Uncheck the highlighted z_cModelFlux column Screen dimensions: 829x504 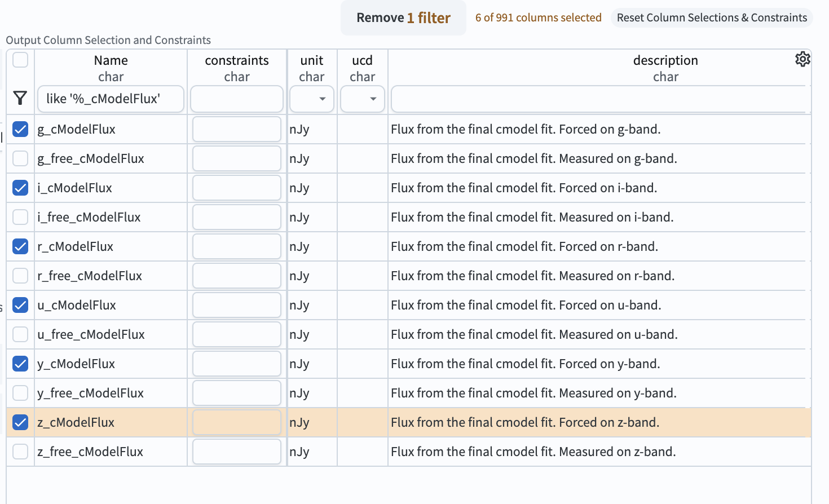(20, 422)
